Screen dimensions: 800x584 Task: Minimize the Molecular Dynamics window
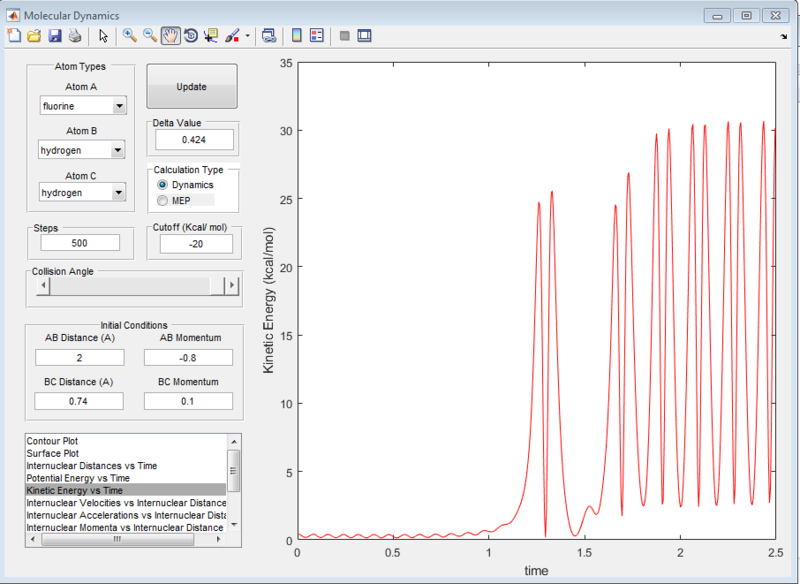[x=717, y=15]
